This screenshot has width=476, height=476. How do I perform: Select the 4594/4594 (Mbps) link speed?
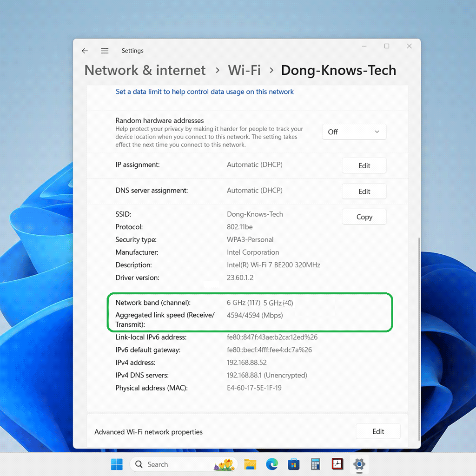coord(255,315)
